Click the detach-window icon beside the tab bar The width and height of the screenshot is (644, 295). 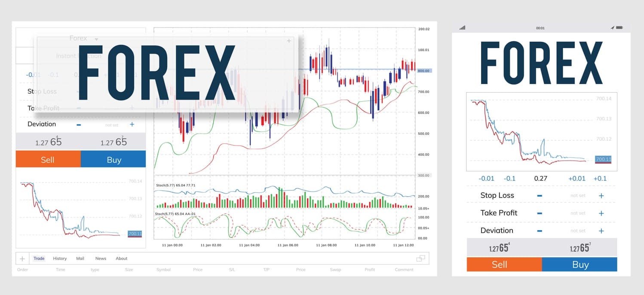420,258
